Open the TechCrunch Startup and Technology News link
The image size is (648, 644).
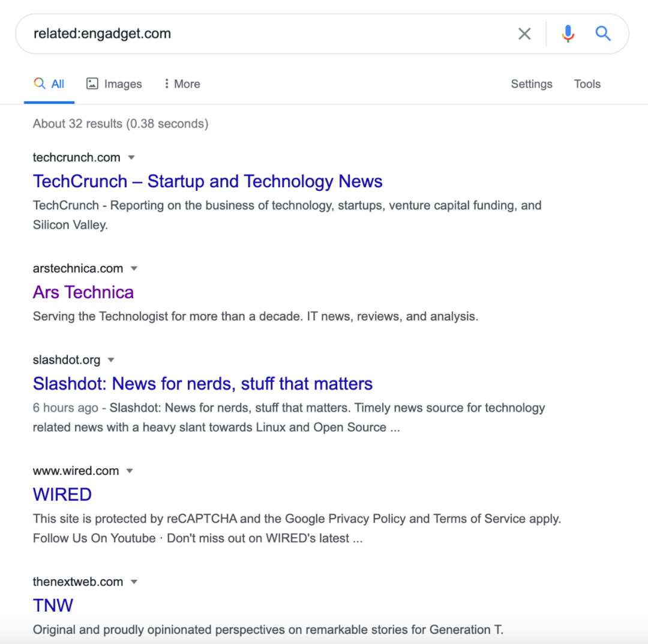point(208,181)
